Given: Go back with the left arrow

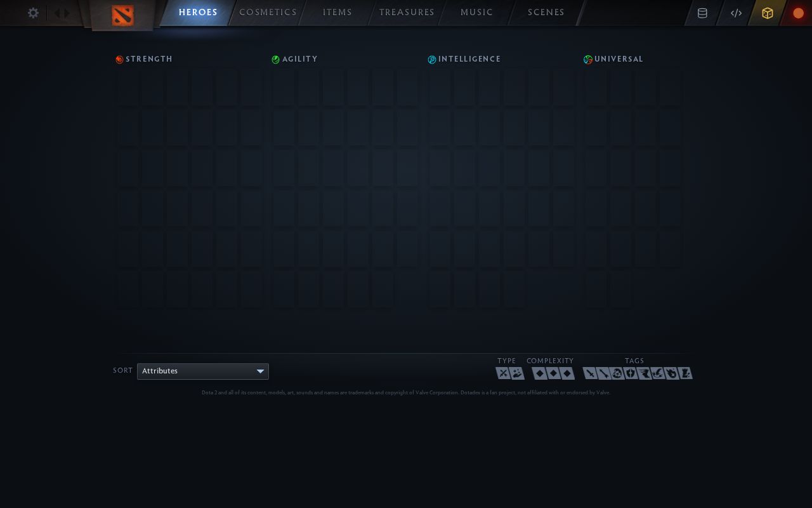Looking at the screenshot, I should coord(57,13).
